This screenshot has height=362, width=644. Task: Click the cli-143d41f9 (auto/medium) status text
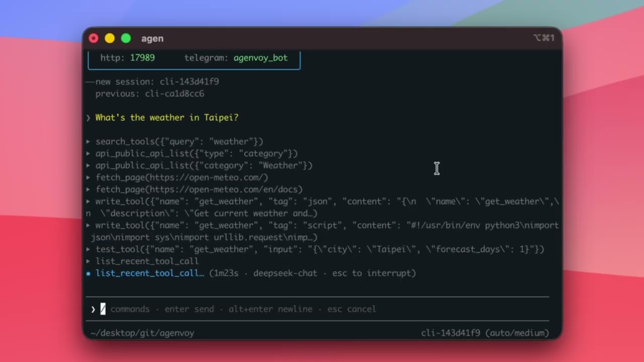click(485, 333)
